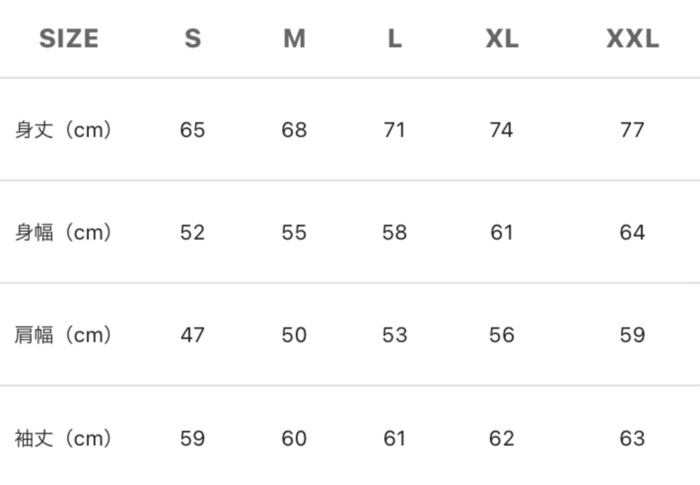Screen dimensions: 700x485
Task: Click the 身丈 value 77 for XXL
Action: point(632,130)
